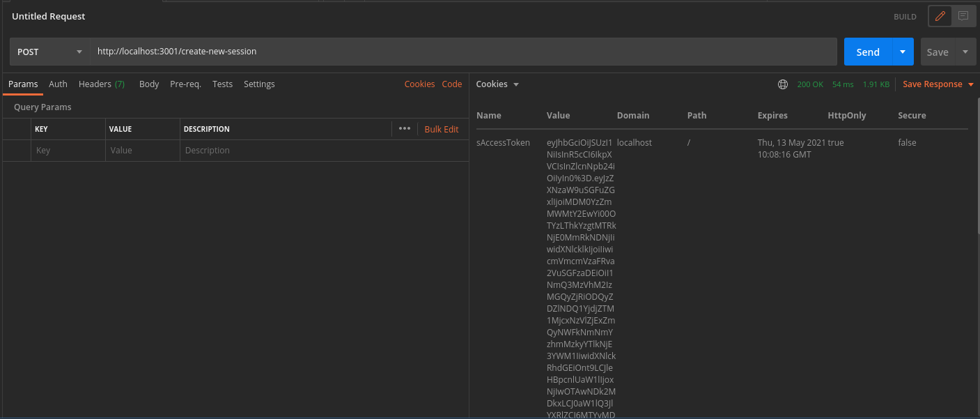
Task: Switch query params to Bulk Edit
Action: [x=442, y=129]
